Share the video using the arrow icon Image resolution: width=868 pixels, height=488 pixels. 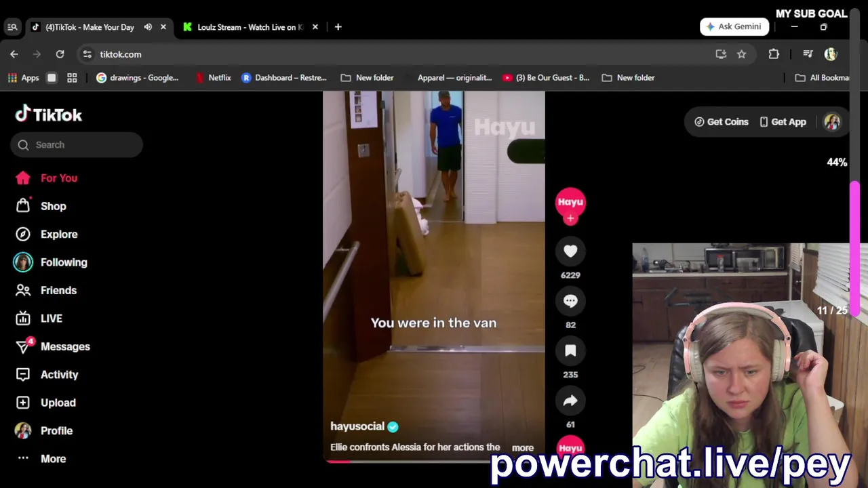570,401
